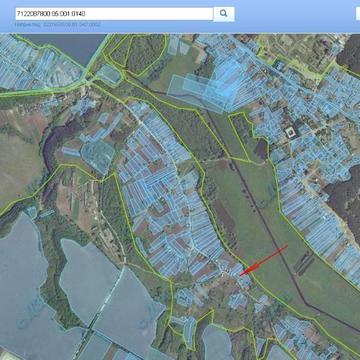Click the small pond at bottom center
Image resolution: width=360 pixels, height=360 pixels.
click(x=218, y=343)
